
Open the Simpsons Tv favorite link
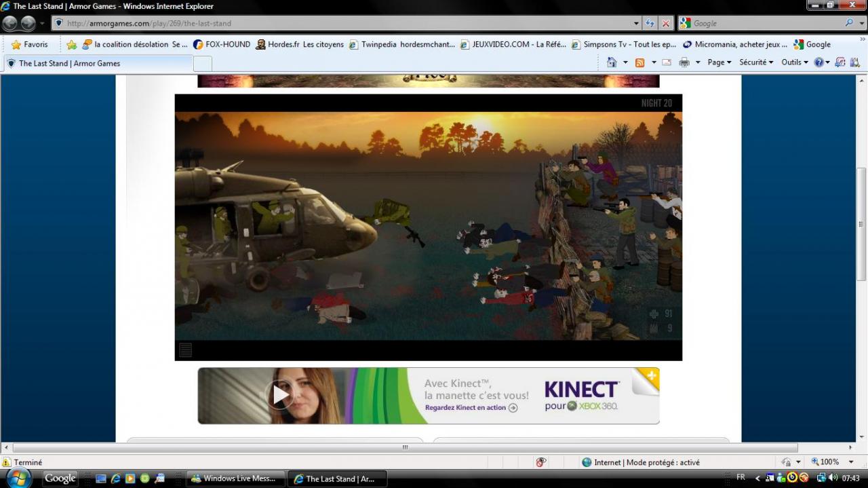[x=624, y=44]
